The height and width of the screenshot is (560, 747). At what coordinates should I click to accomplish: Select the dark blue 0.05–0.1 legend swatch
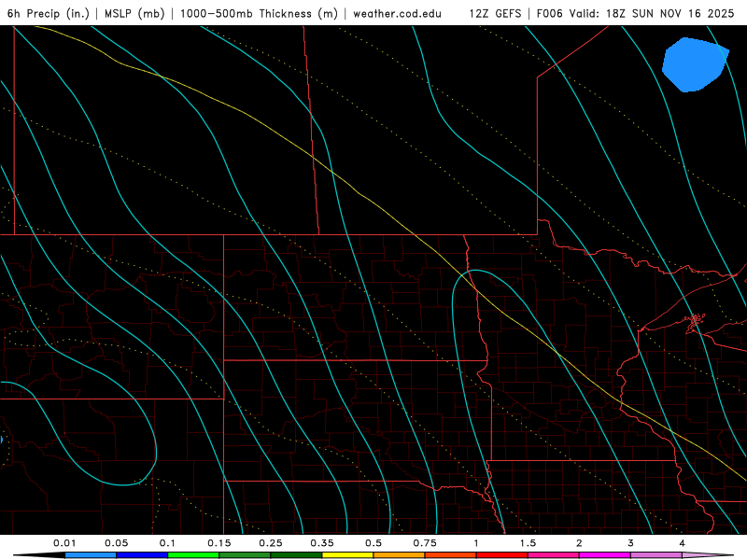click(142, 555)
